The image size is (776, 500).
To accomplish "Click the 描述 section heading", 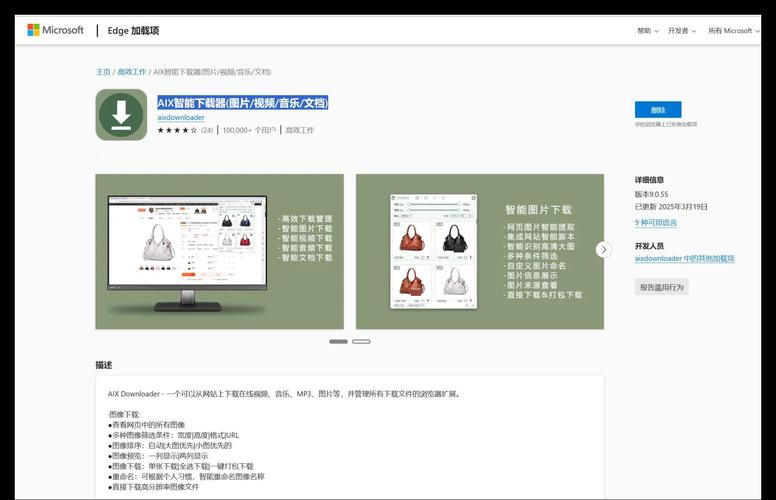I will point(103,365).
